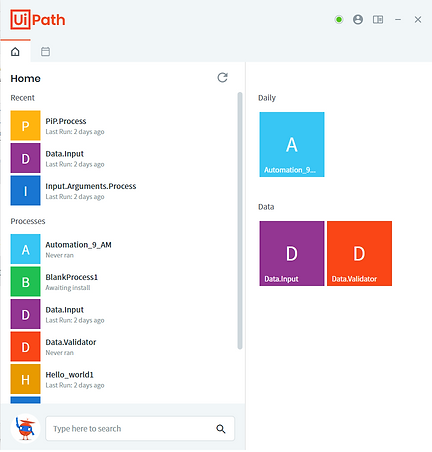The image size is (432, 452).
Task: Open the Data.Validator tile in Data group
Action: [359, 253]
